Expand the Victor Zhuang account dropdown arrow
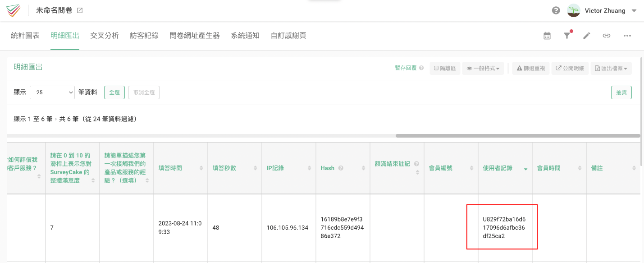The width and height of the screenshot is (644, 263). [x=634, y=10]
